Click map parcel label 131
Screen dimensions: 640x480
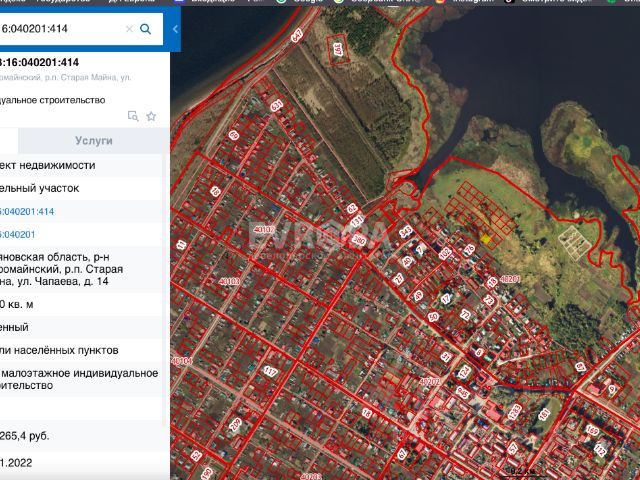click(x=358, y=221)
